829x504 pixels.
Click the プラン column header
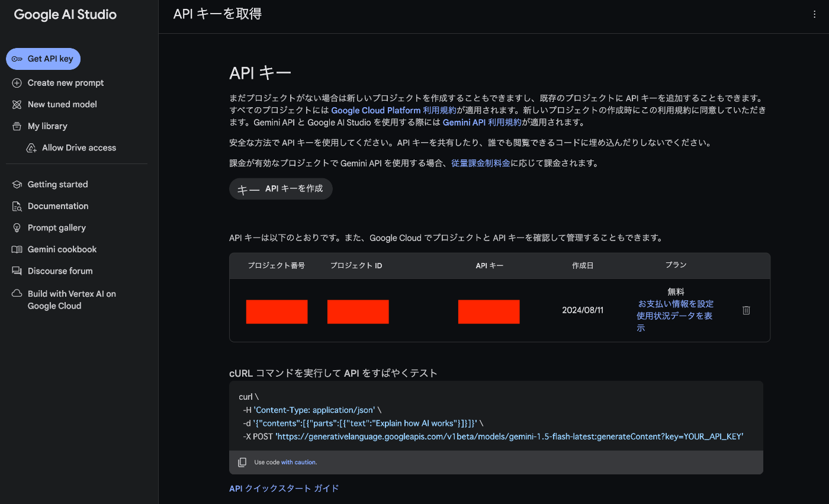pos(676,265)
